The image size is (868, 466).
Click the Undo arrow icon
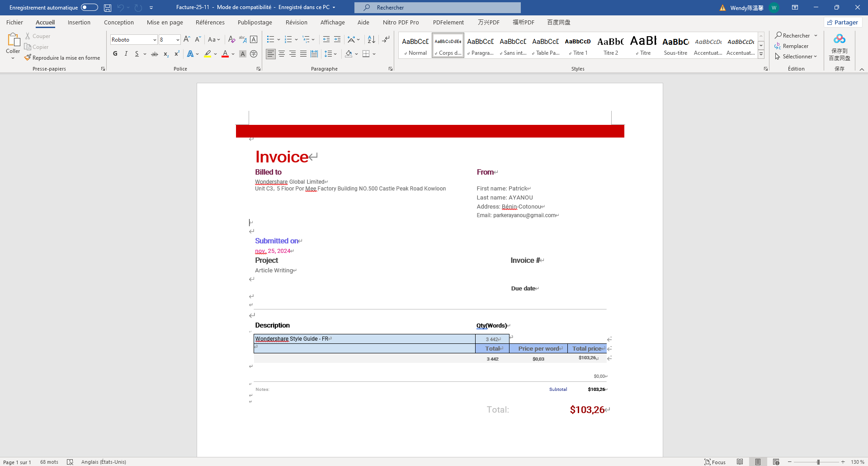[x=120, y=8]
